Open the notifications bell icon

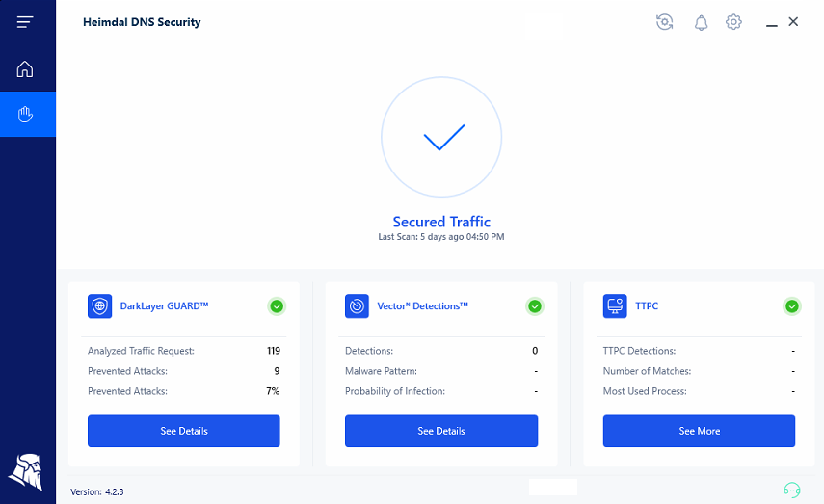click(701, 22)
